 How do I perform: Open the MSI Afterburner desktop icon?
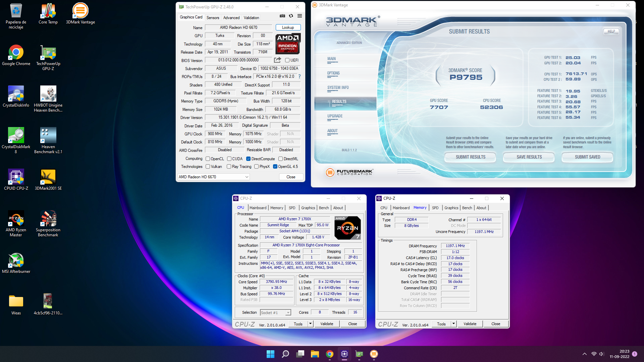tap(16, 263)
